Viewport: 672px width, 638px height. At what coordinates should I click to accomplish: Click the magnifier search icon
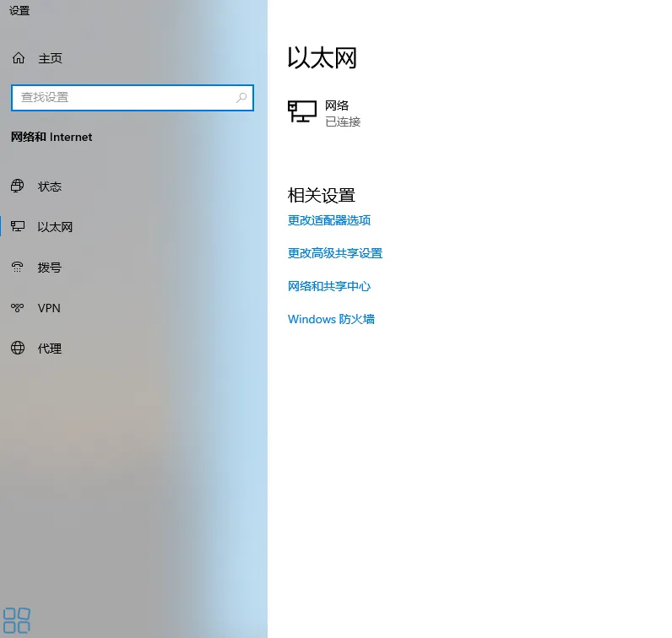click(241, 98)
